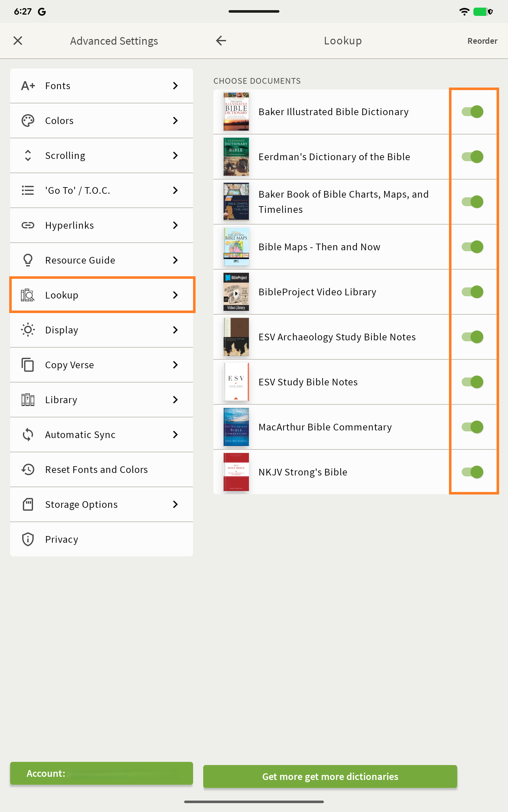Expand Storage Options chevron
The width and height of the screenshot is (508, 812).
pyautogui.click(x=175, y=505)
